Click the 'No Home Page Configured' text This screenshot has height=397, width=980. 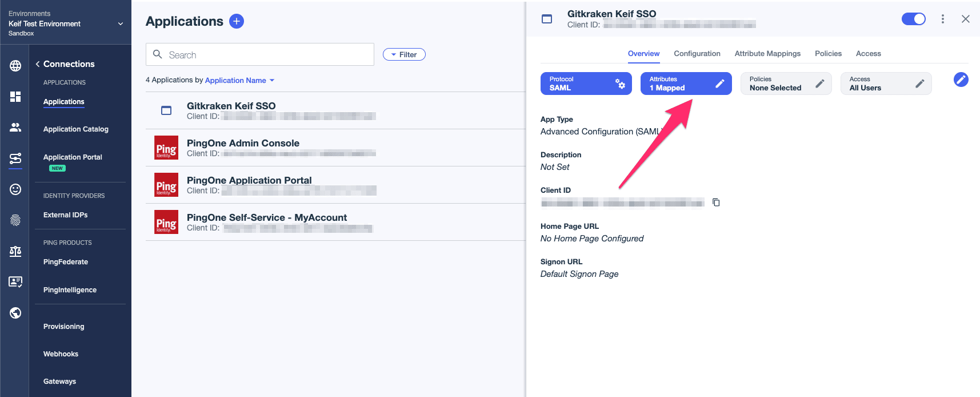click(x=592, y=239)
